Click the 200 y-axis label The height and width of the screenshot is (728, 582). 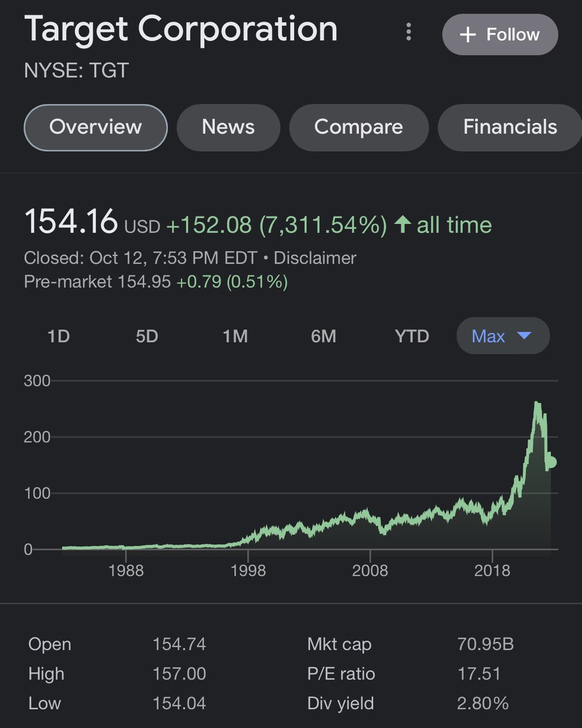click(37, 437)
